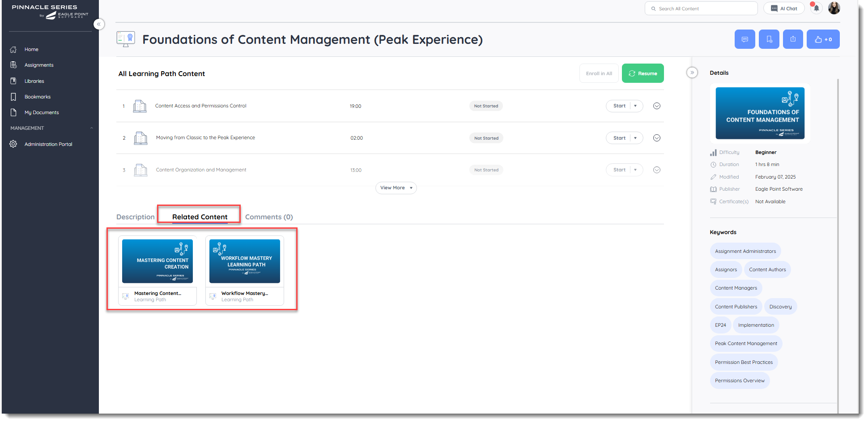Expand the Moving from Classic row details
868x423 pixels.
pos(656,138)
